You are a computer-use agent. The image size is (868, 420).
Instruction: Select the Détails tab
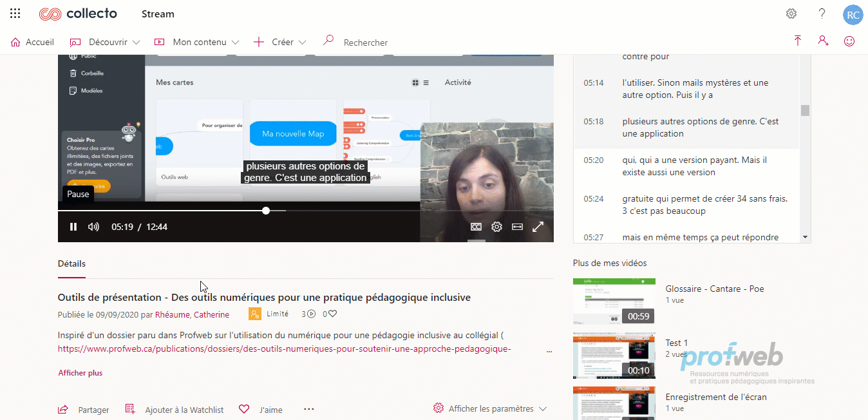tap(71, 263)
